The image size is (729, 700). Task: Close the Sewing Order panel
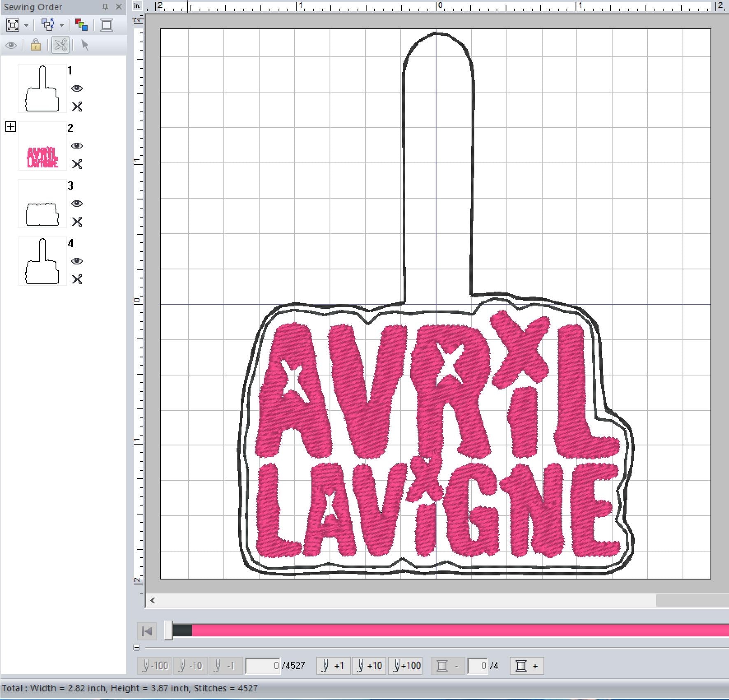click(x=119, y=7)
